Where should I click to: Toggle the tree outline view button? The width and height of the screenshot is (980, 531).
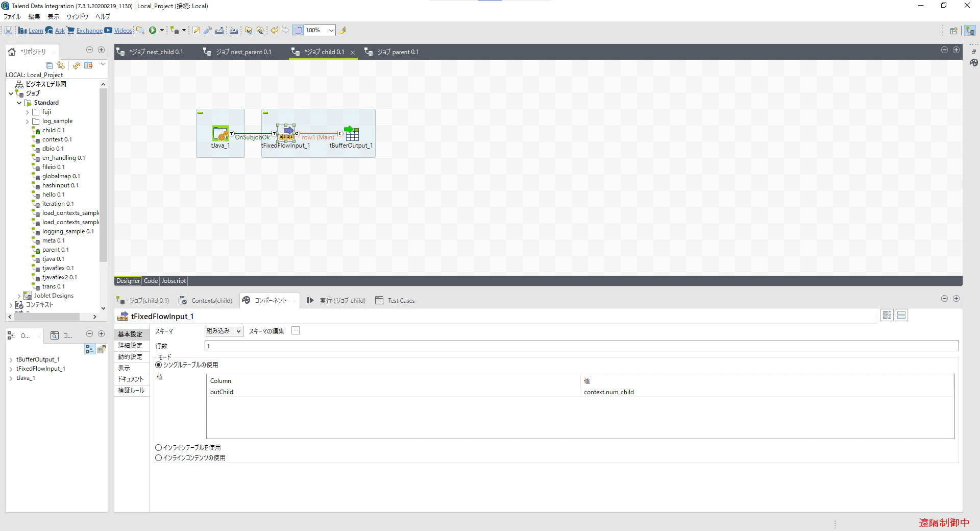point(90,349)
